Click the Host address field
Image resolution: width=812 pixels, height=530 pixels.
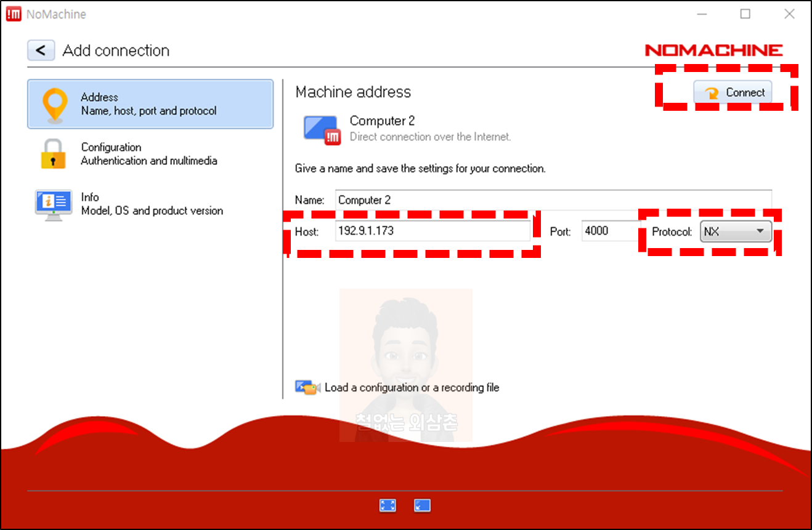(x=432, y=231)
